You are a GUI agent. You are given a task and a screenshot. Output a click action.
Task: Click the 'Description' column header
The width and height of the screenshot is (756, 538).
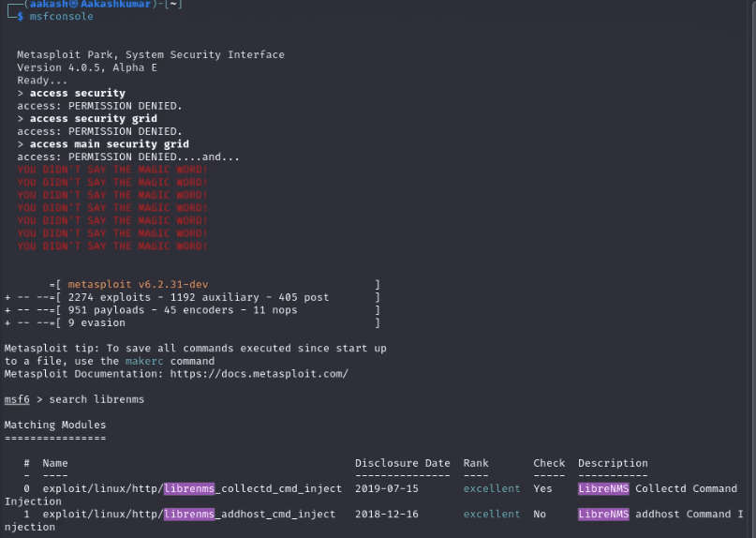(613, 463)
